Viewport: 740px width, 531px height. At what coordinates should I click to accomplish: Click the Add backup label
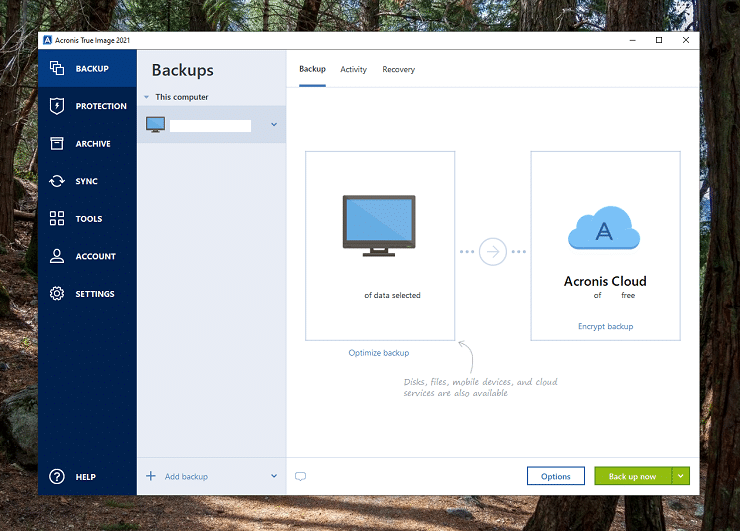pos(186,477)
